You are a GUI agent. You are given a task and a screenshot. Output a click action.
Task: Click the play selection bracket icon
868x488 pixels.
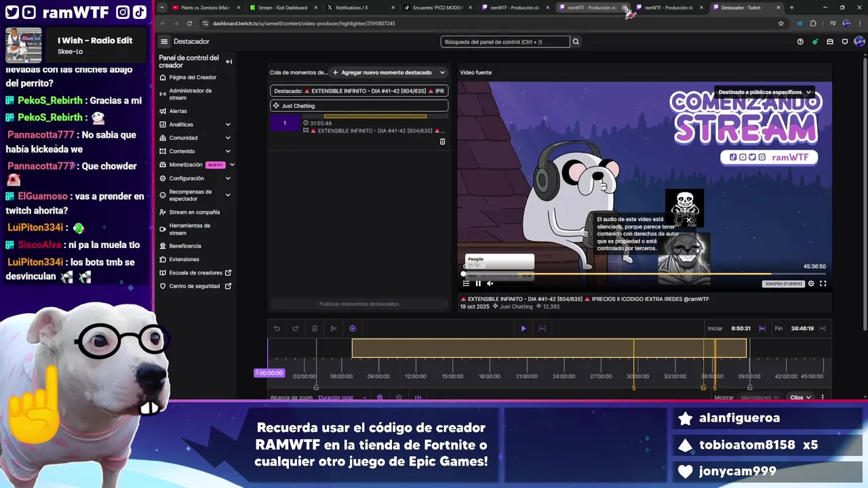coord(542,329)
